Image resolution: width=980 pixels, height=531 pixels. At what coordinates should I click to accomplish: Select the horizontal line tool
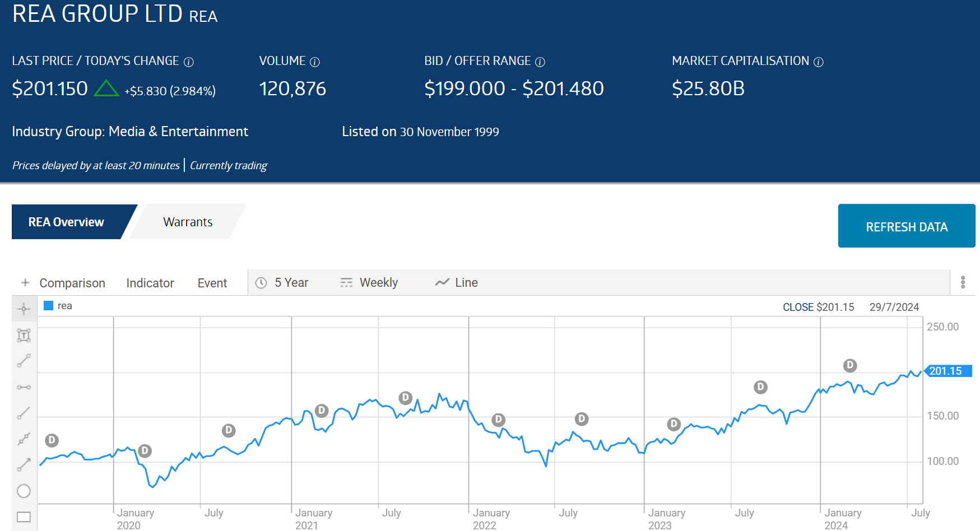[x=24, y=387]
